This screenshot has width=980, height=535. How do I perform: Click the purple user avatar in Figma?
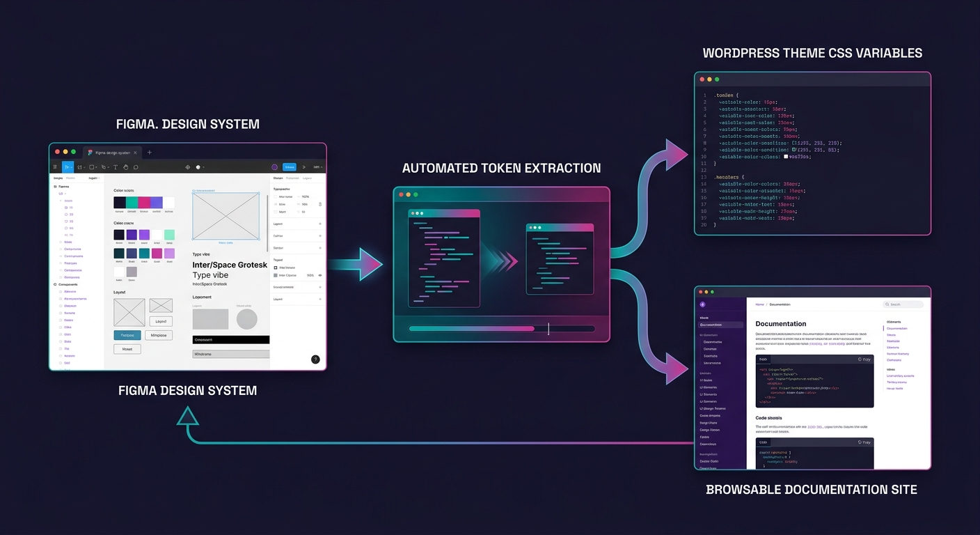(x=274, y=167)
